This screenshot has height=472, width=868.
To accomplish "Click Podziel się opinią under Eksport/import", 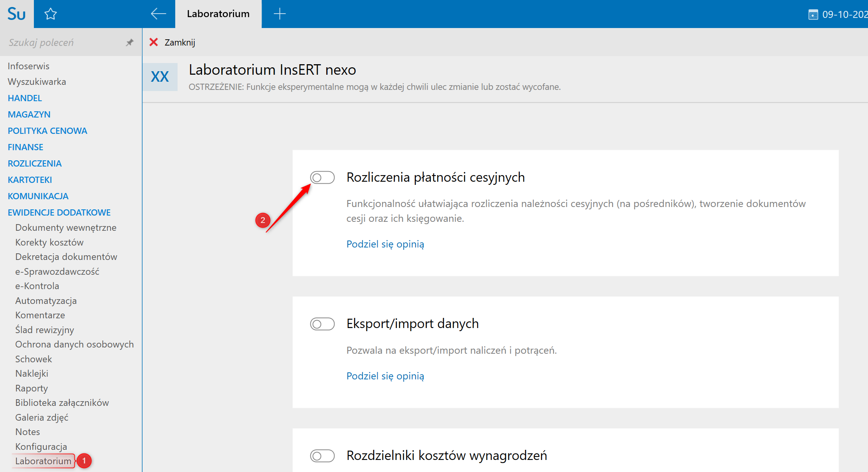I will coord(385,376).
